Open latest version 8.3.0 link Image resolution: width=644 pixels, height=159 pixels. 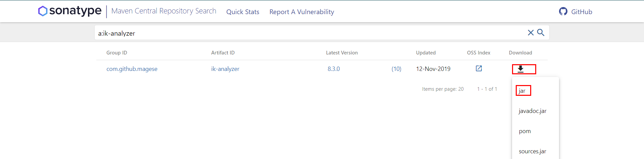tap(334, 69)
